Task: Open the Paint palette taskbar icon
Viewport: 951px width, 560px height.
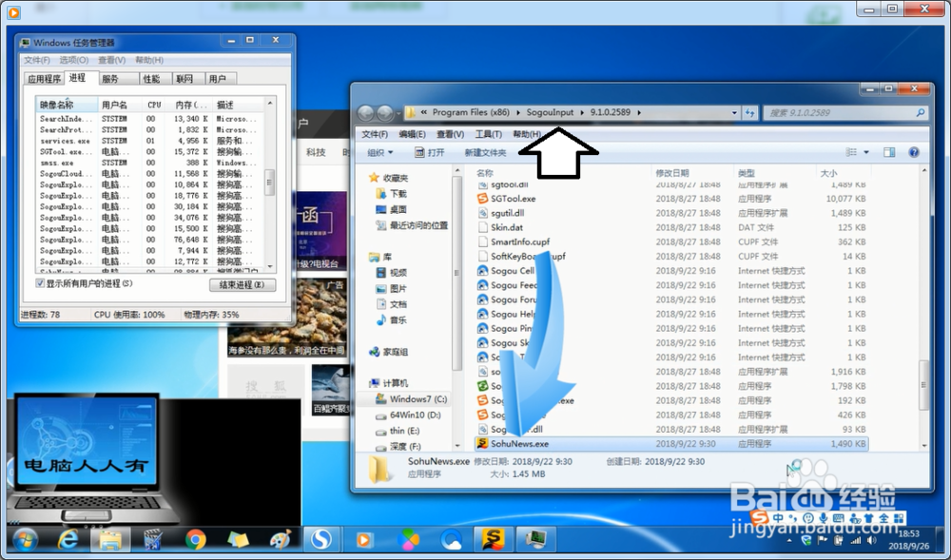Action: click(281, 539)
